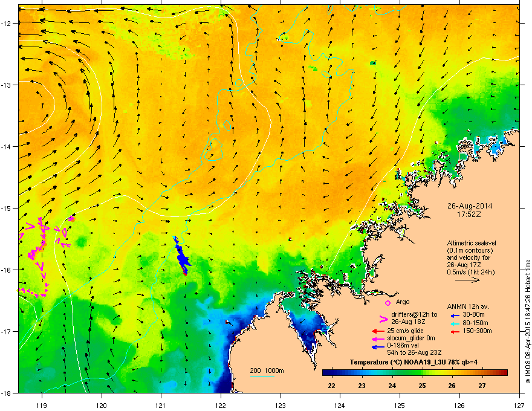Click the "26-Aug-2014" date text
Screen dimensions: 532x411
[470, 206]
